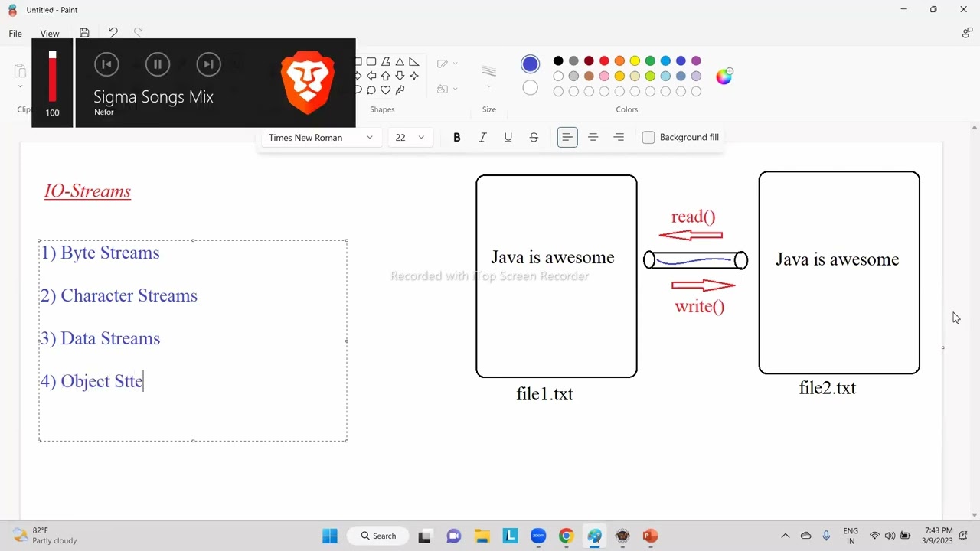
Task: Open the shape fill dropdown
Action: [447, 90]
